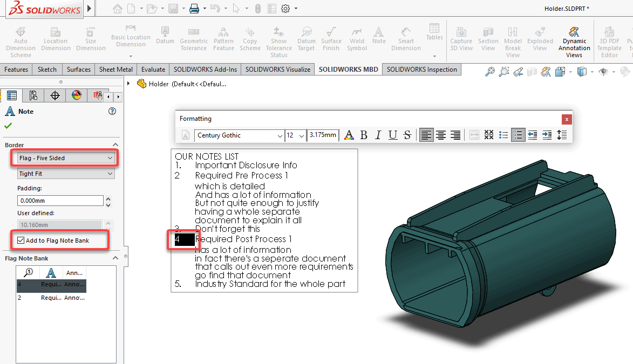Viewport: 633px width, 364px height.
Task: Toggle Bold formatting
Action: [364, 135]
